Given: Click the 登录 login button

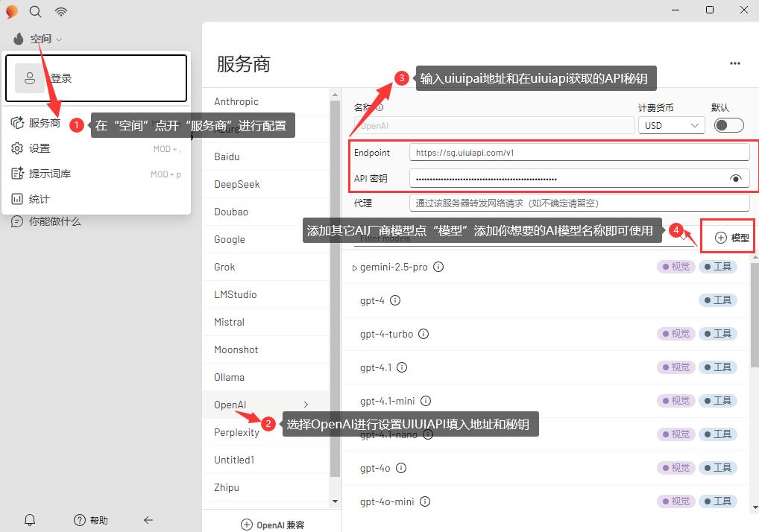Looking at the screenshot, I should click(x=96, y=78).
